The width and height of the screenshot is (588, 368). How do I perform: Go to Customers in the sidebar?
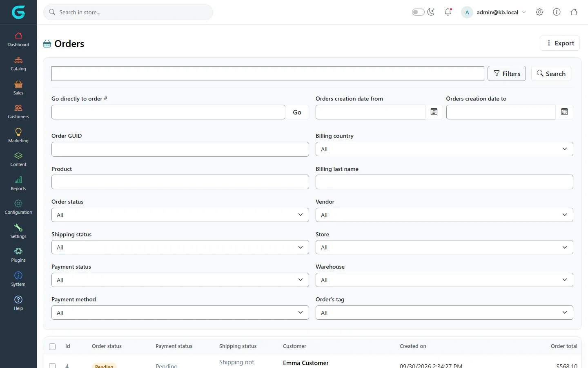coord(18,112)
